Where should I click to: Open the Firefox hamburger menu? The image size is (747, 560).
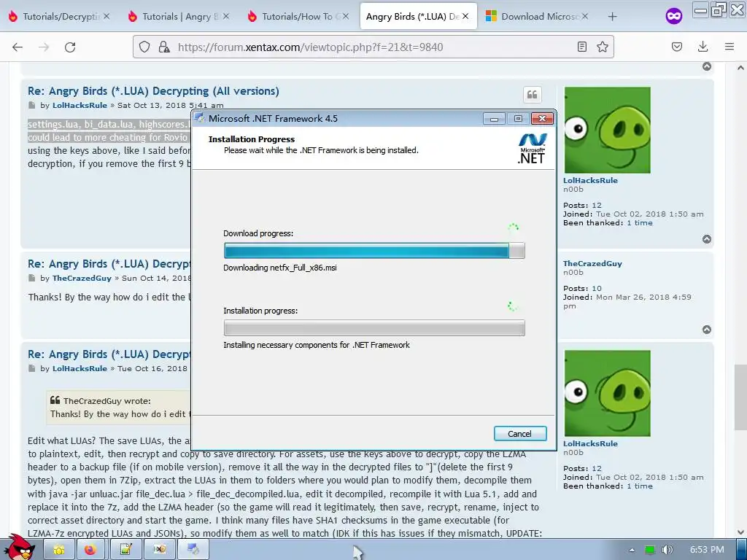tap(729, 47)
